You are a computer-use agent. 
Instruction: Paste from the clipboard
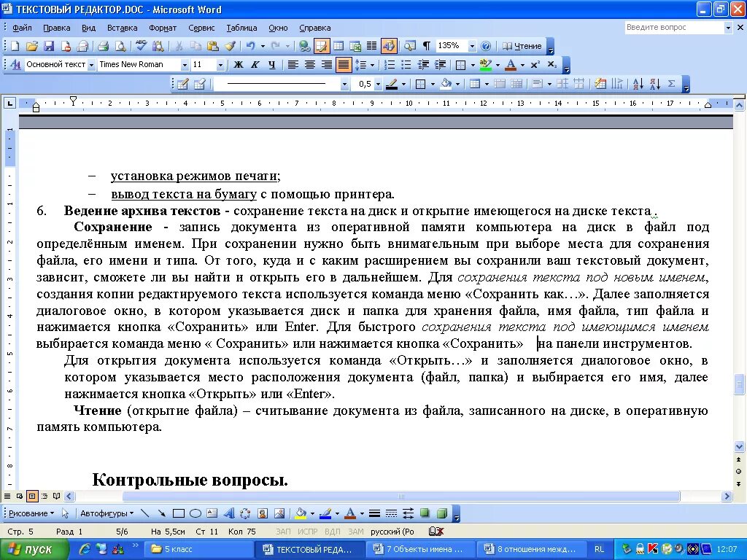[213, 46]
